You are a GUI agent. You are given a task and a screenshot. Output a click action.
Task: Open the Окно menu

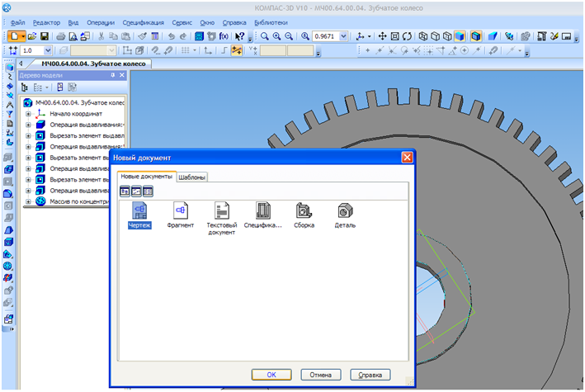[x=207, y=22]
